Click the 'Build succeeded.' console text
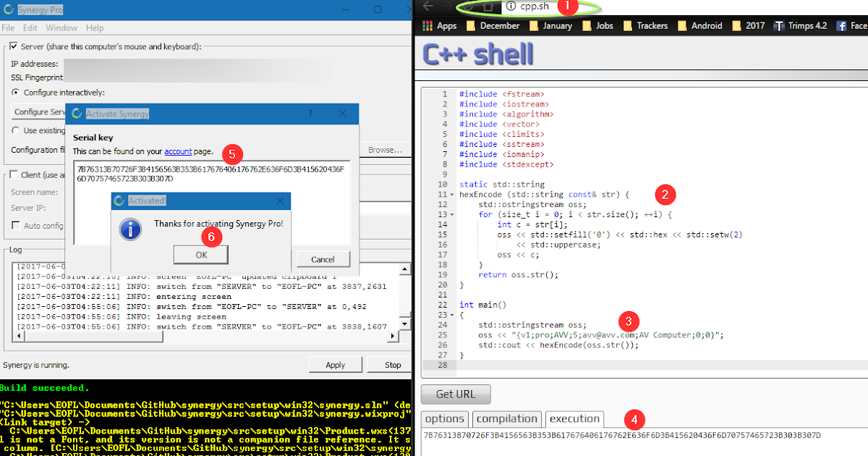868x456 pixels. click(x=45, y=388)
